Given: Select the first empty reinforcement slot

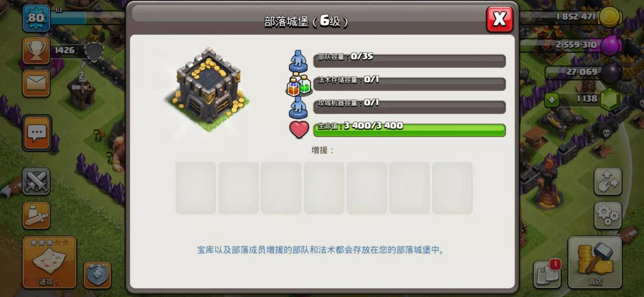Looking at the screenshot, I should tap(196, 188).
